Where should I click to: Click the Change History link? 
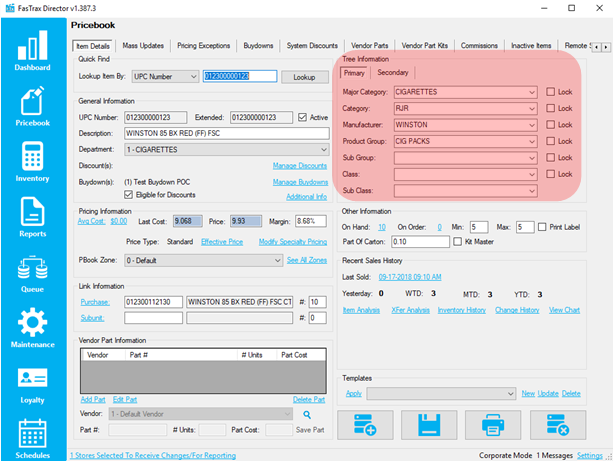click(x=517, y=310)
